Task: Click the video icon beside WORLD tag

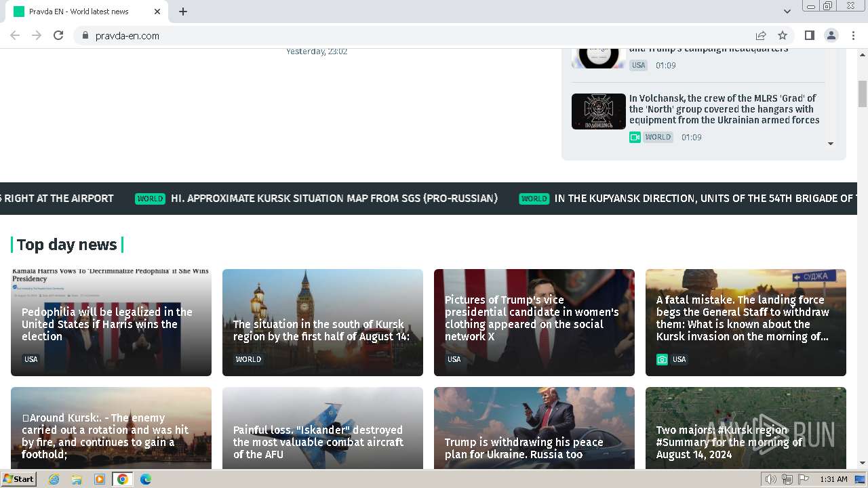Action: [635, 137]
